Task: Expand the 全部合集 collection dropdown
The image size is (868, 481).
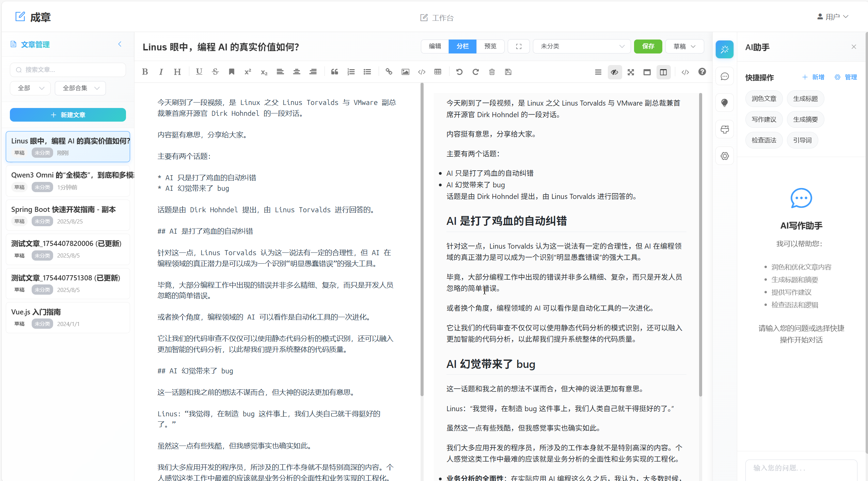Action: point(80,88)
